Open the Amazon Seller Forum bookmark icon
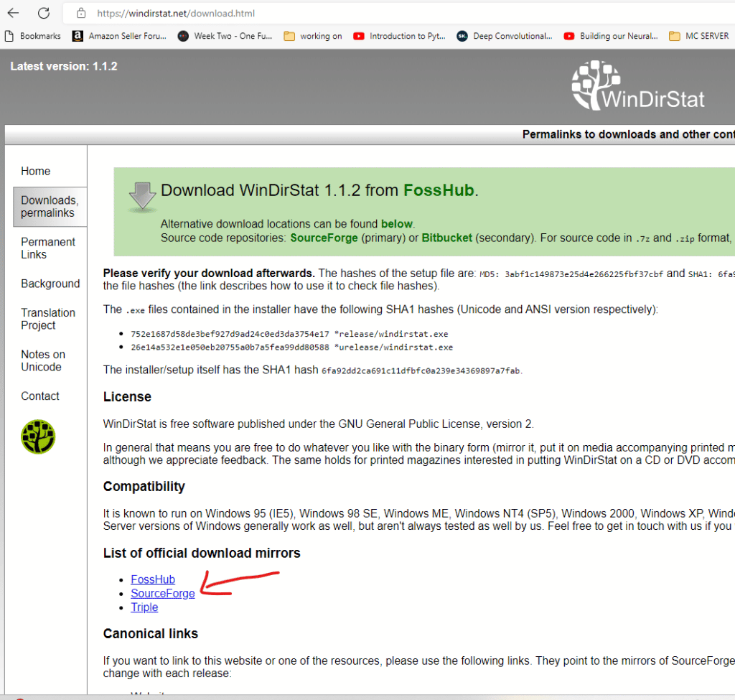Image resolution: width=735 pixels, height=700 pixels. point(78,36)
